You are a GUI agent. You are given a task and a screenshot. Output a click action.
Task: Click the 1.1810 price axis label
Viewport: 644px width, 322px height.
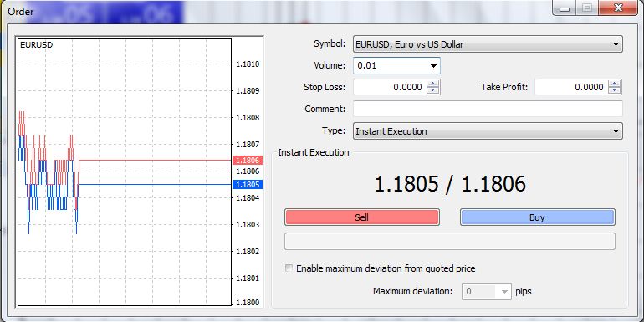[248, 64]
